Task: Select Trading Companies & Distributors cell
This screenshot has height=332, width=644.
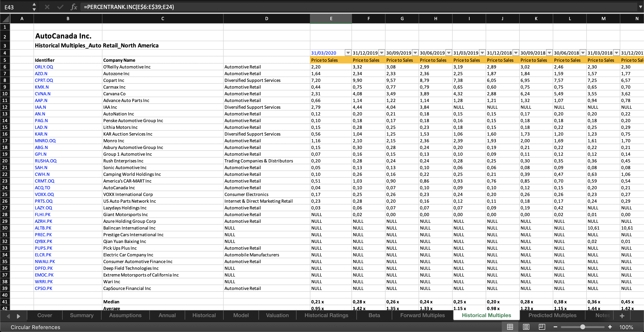Action: 267,161
